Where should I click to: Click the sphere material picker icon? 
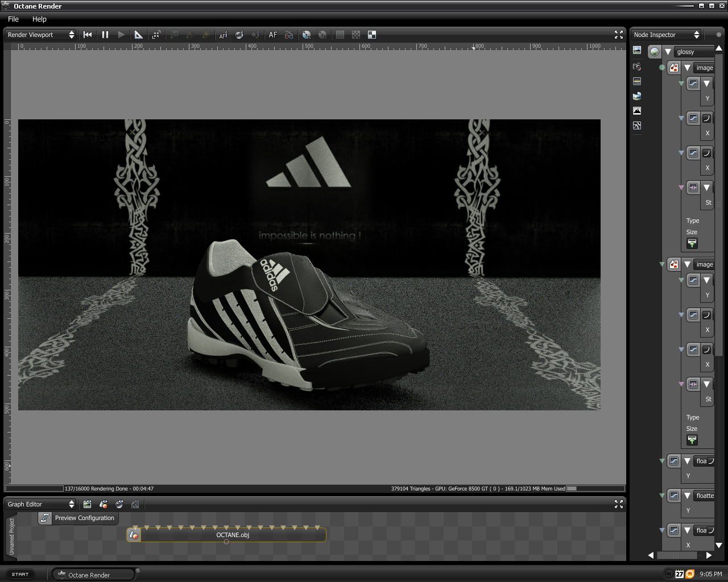point(239,35)
